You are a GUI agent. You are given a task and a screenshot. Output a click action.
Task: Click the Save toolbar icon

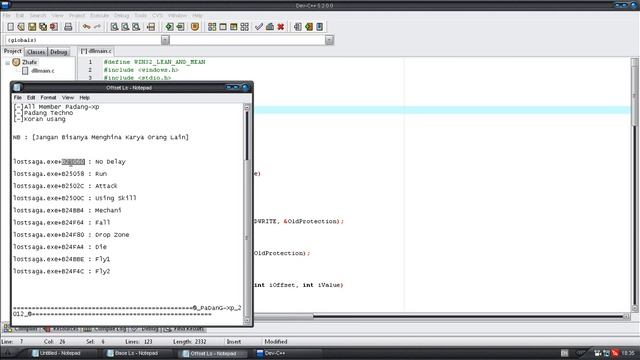[x=32, y=27]
